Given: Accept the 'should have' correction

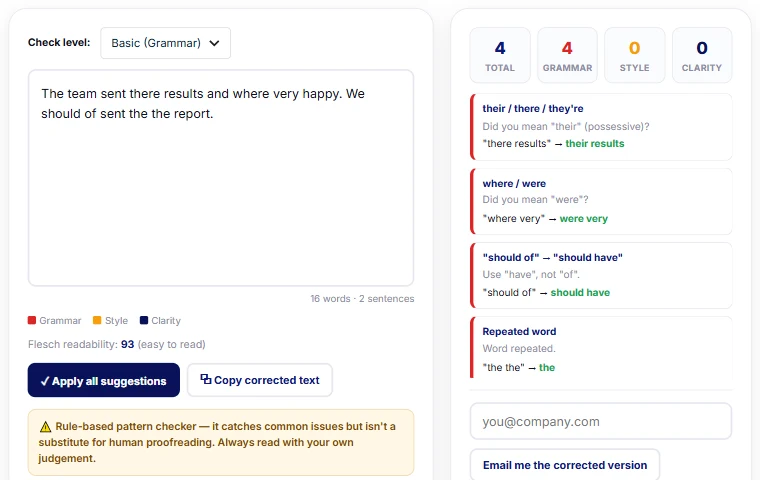Looking at the screenshot, I should click(x=580, y=292).
